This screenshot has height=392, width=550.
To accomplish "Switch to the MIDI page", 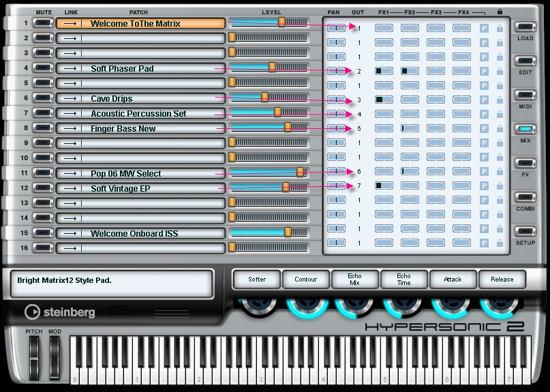I will tap(525, 95).
